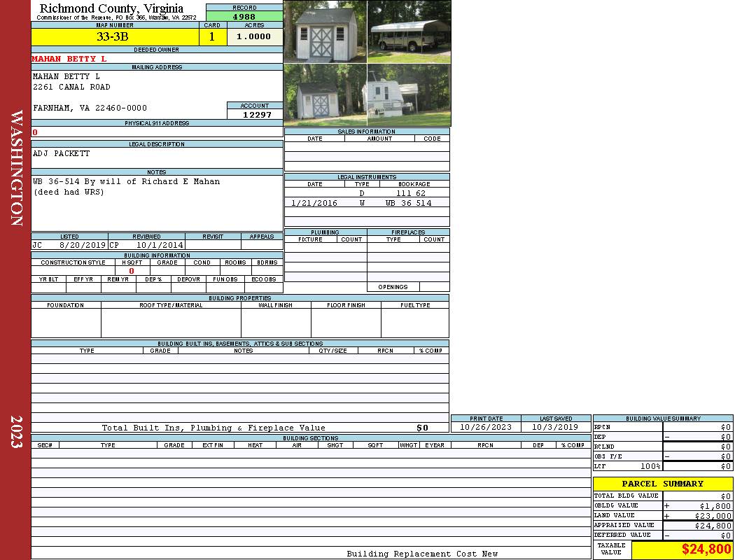This screenshot has height=560, width=735.
Task: Click the Sales Information section header
Action: pyautogui.click(x=366, y=132)
